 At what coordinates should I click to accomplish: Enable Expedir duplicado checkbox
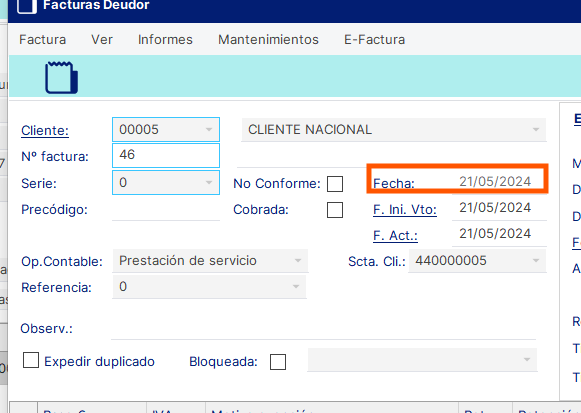[31, 360]
